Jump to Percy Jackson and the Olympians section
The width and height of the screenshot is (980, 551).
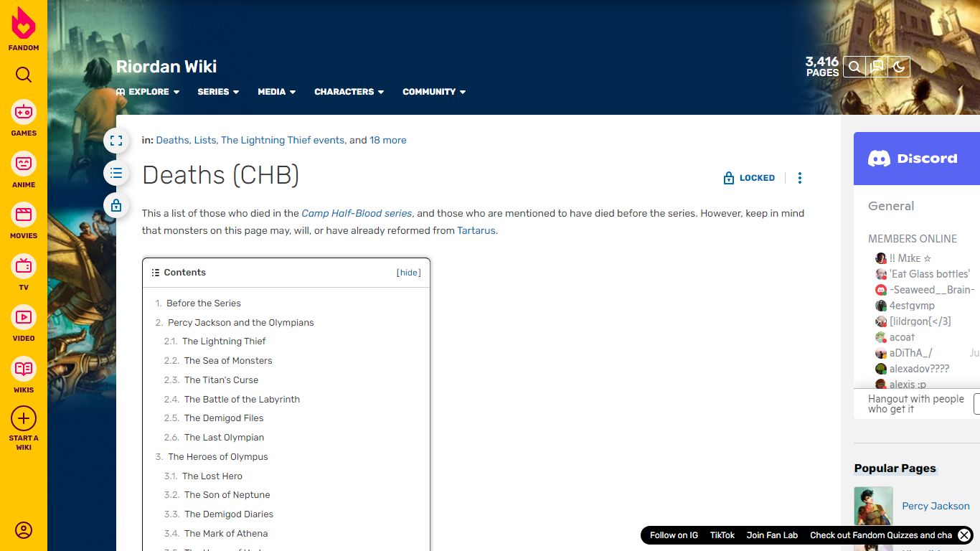point(241,322)
